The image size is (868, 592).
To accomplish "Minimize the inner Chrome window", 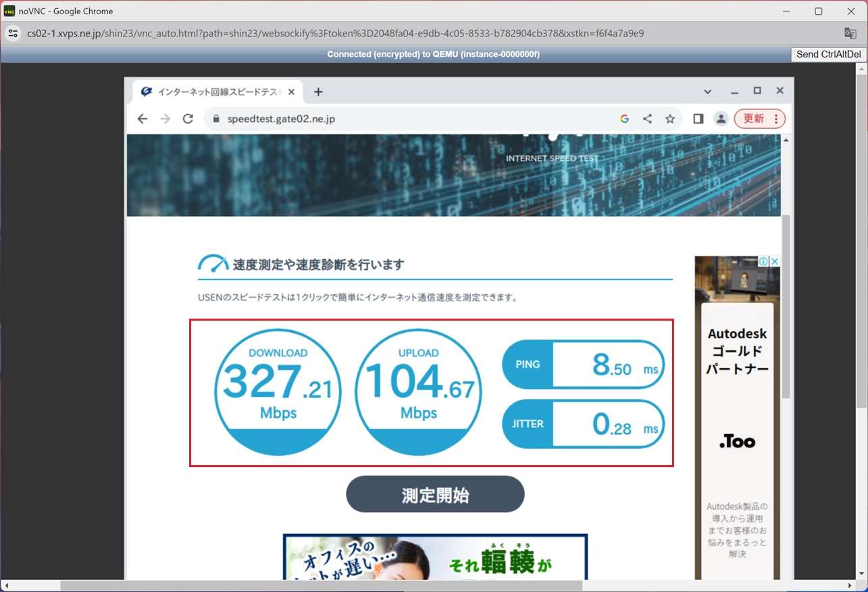I will pos(734,92).
